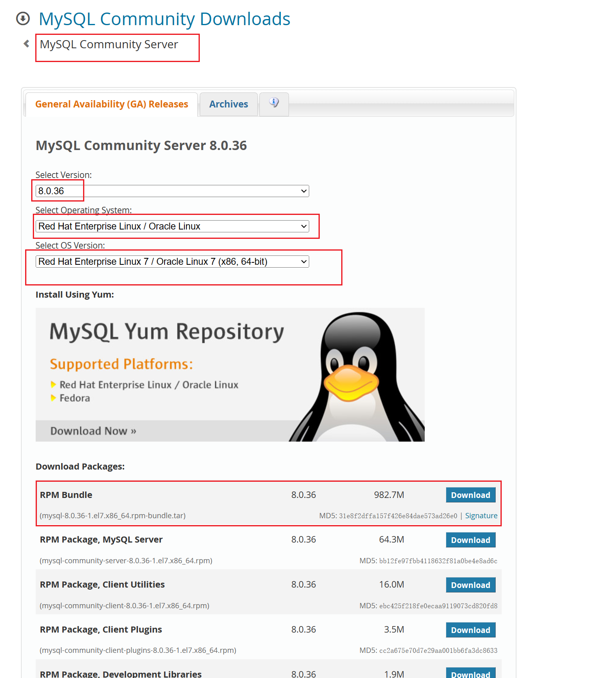Download the RPM Bundle package

[x=471, y=495]
